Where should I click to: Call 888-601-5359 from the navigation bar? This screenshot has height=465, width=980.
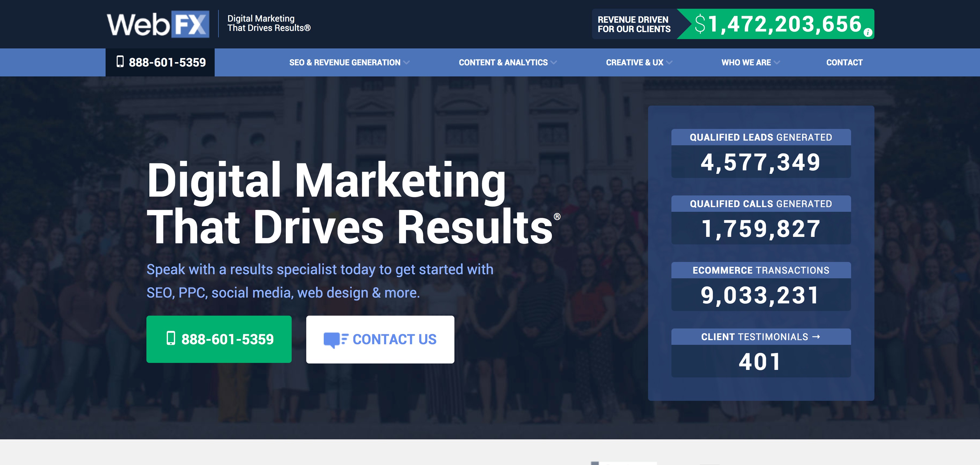[x=160, y=62]
